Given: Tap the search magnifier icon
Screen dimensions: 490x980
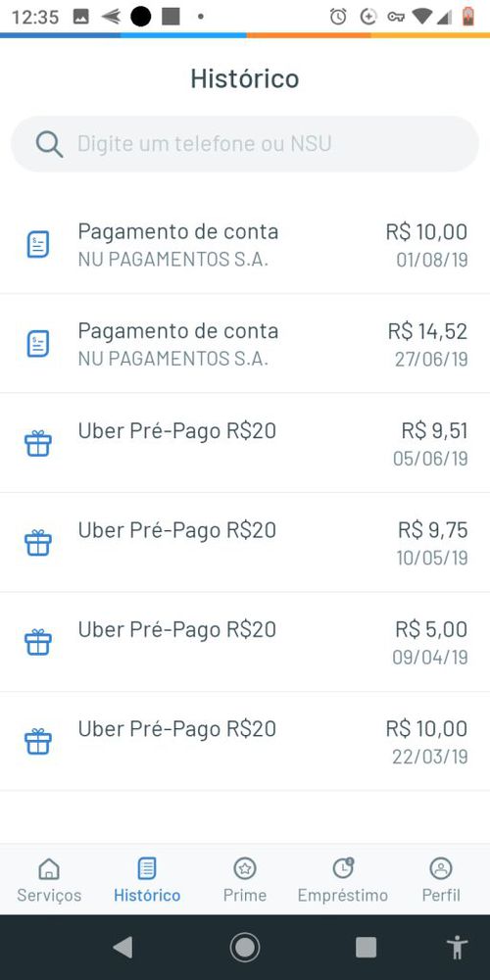Looking at the screenshot, I should pyautogui.click(x=49, y=144).
